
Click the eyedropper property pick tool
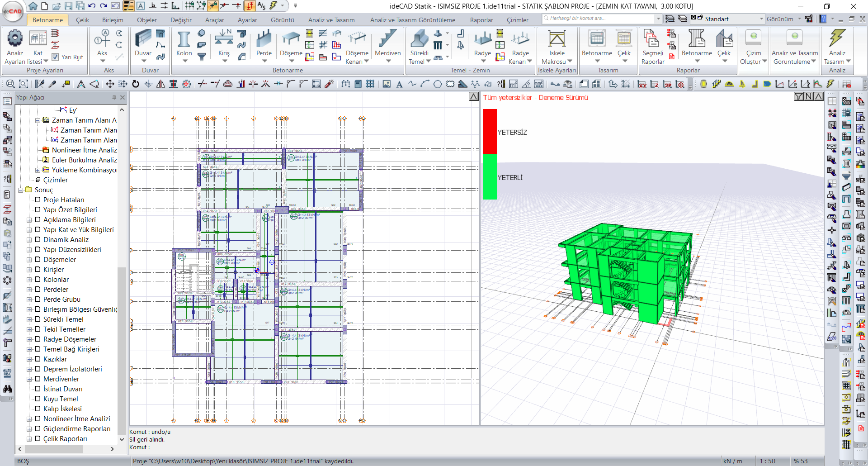[52, 84]
